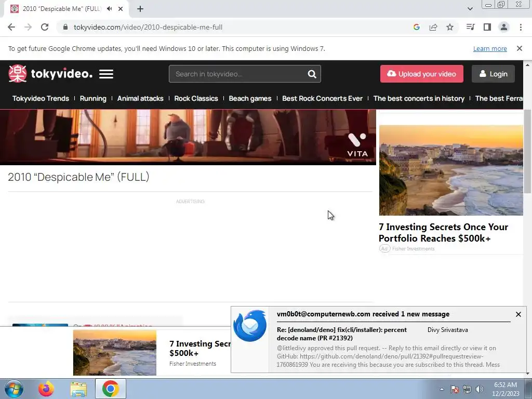Open Tokyvideo Trends category
Viewport: 532px width, 399px height.
(41, 98)
